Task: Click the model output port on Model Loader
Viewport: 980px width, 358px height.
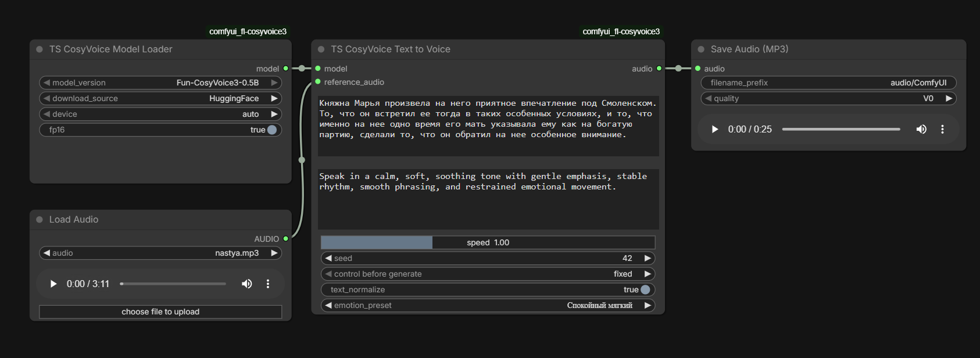Action: coord(285,69)
